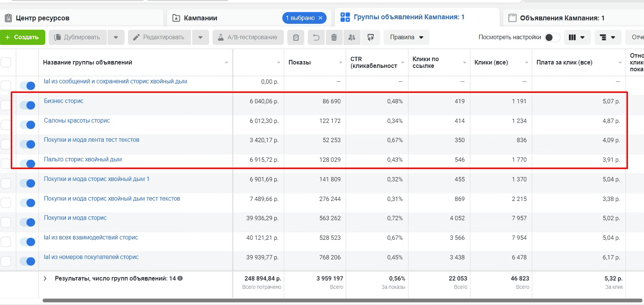Expand the Редактировать options arrow

point(200,37)
